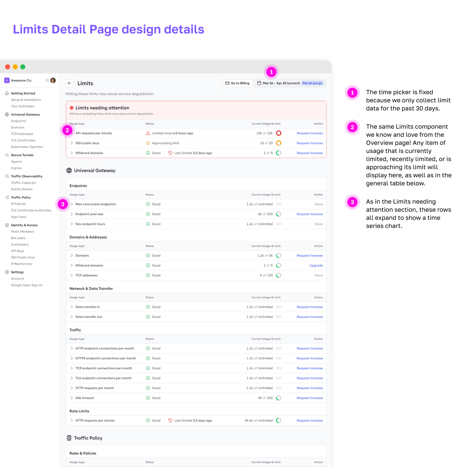This screenshot has height=467, width=476.
Task: Click the red diamond alert icon near Limits needing attention
Action: coord(72,108)
